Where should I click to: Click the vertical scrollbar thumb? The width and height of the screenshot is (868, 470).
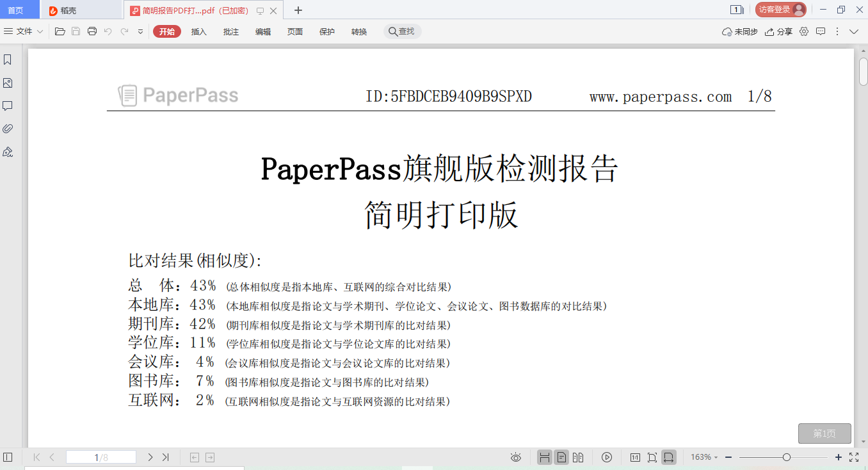(x=863, y=71)
